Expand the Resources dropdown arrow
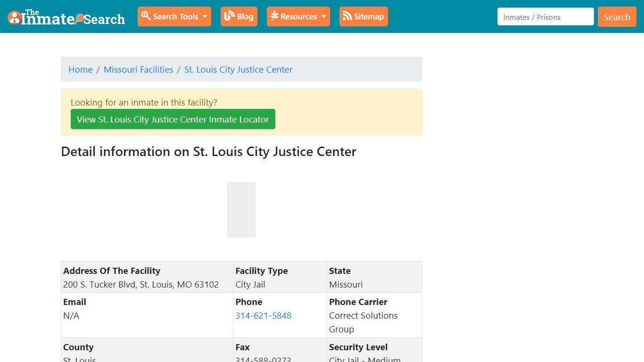The width and height of the screenshot is (644, 362). tap(324, 16)
